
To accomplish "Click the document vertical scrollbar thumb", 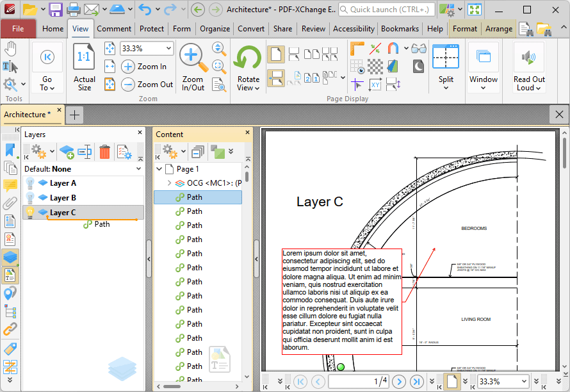I will 564,152.
